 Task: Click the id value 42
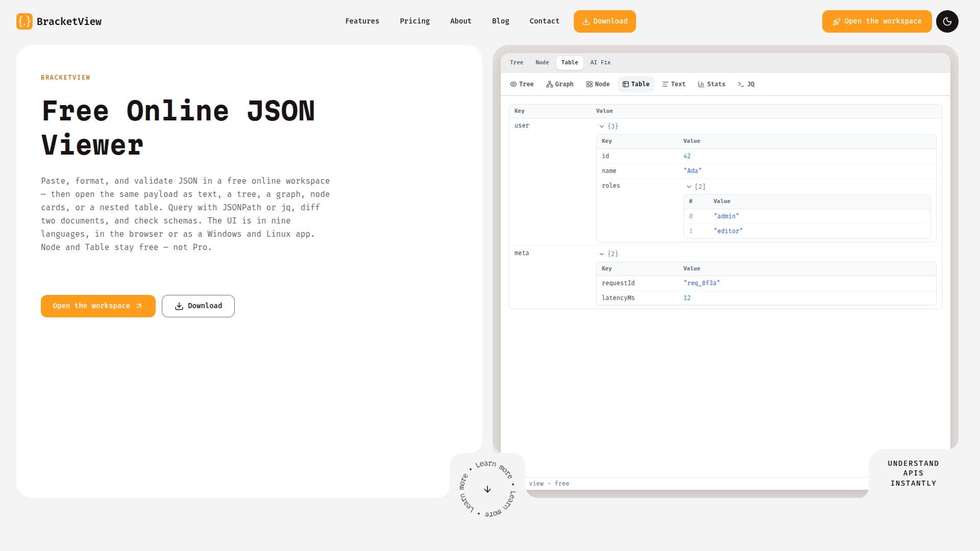point(687,156)
